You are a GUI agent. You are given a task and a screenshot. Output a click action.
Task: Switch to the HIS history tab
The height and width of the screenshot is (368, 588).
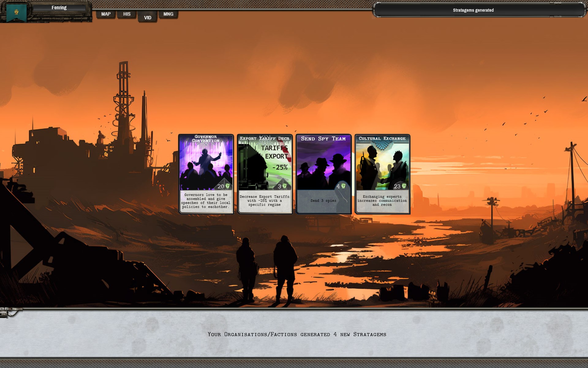(x=127, y=14)
